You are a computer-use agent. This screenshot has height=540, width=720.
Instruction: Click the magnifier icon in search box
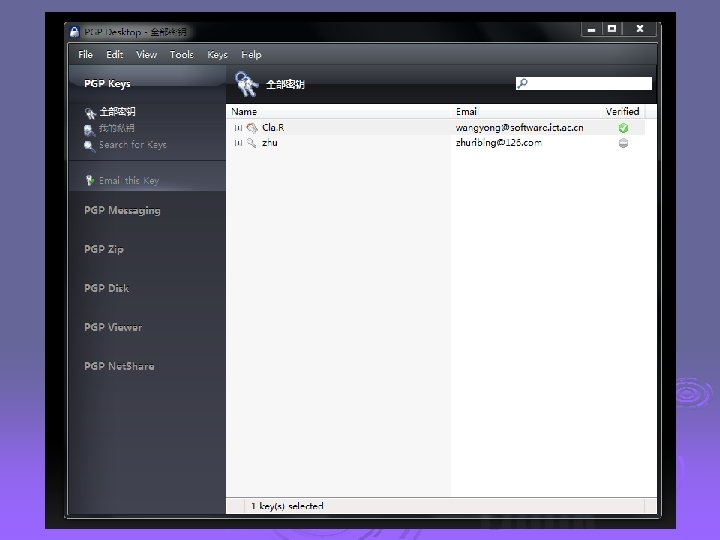pos(523,83)
